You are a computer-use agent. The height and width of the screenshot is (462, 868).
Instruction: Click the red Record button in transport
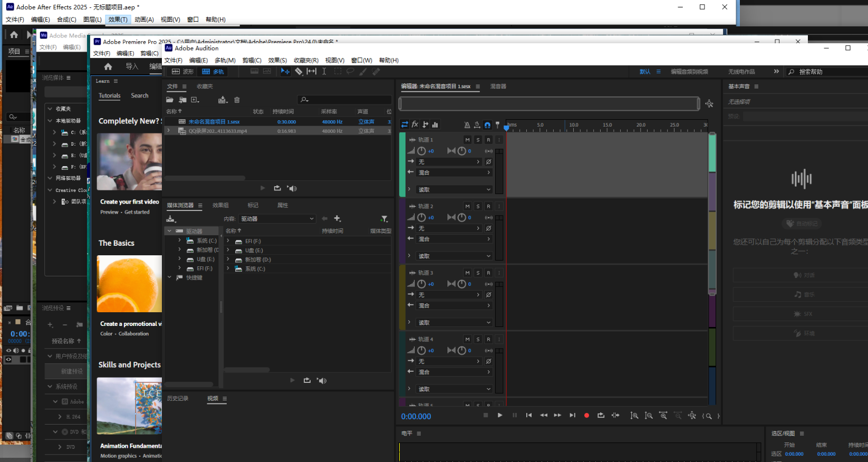(x=586, y=416)
